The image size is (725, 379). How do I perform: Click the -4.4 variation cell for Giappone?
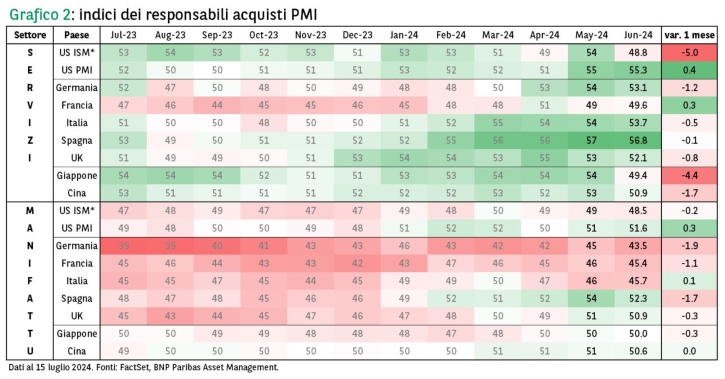(x=689, y=176)
